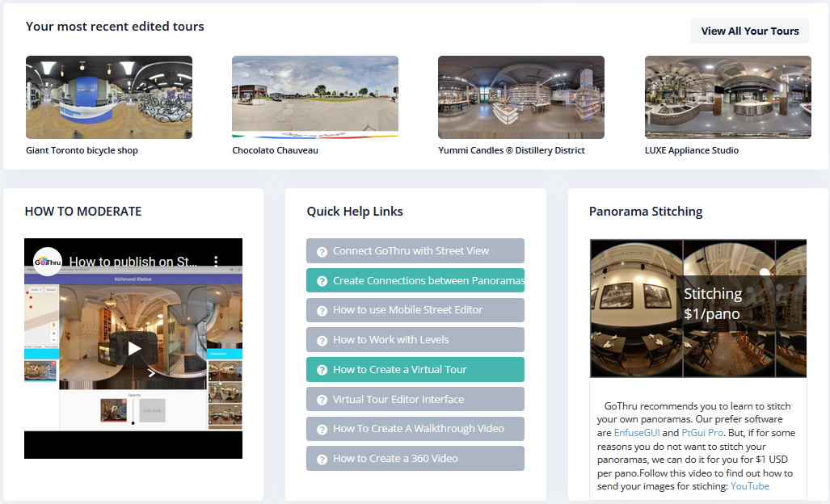Open How to Create a 360 Video
This screenshot has height=504, width=830.
[415, 459]
